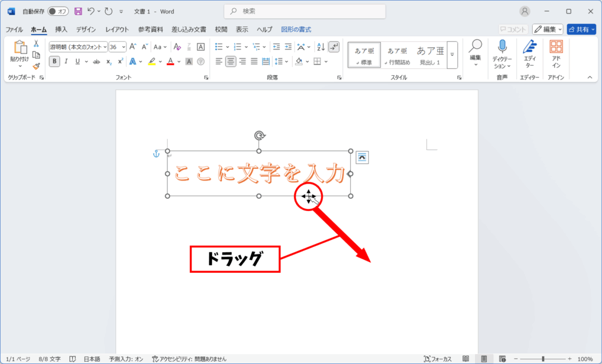602x364 pixels.
Task: Select the 見出し 1 heading style
Action: (x=429, y=55)
